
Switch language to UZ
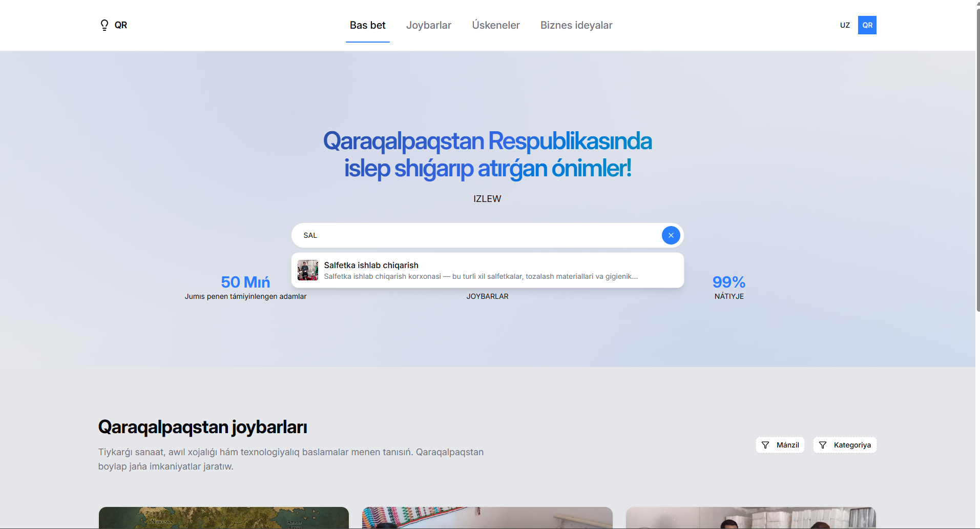[x=845, y=25]
